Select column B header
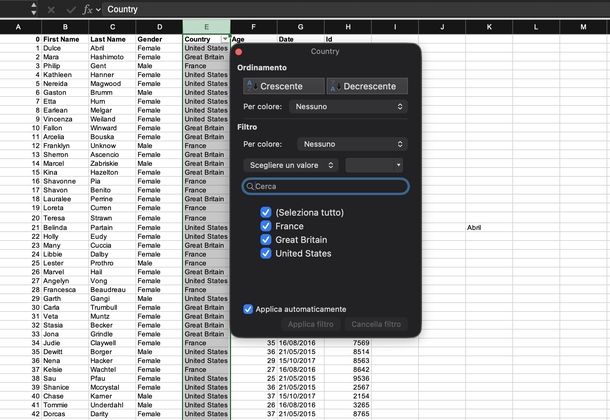The image size is (610, 420). click(x=65, y=27)
